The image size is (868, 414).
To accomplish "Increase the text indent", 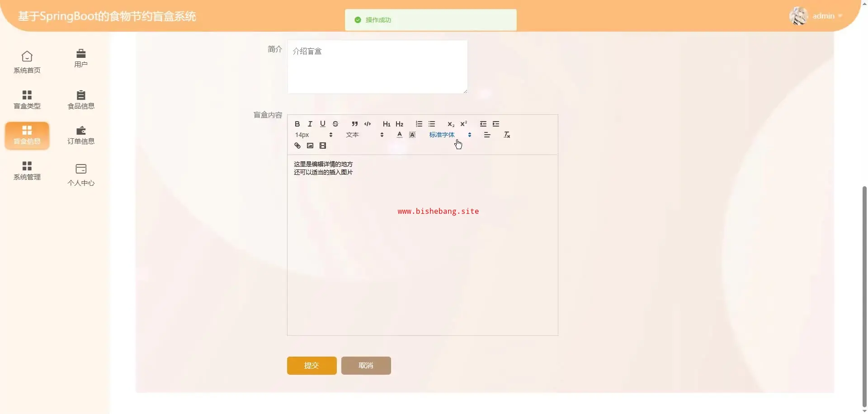I will click(x=496, y=124).
